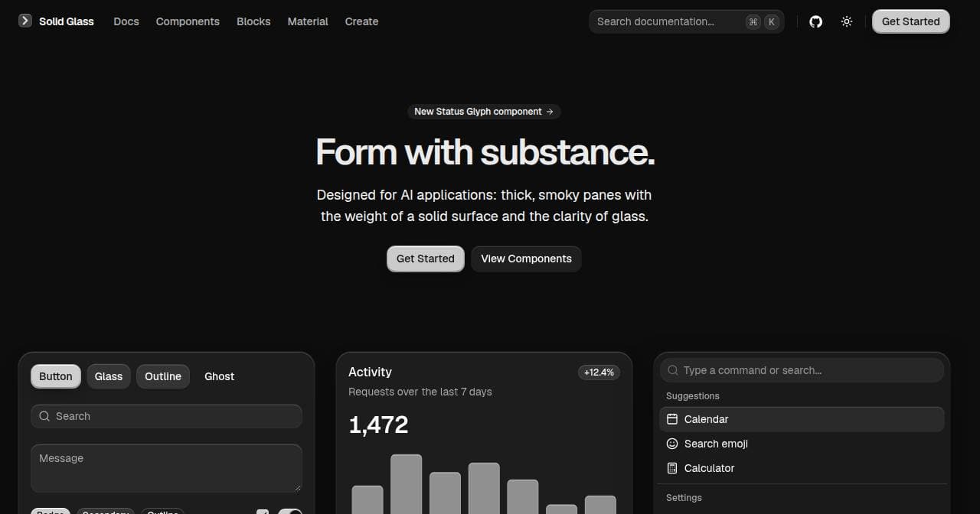Screen dimensions: 980x514
Task: Click the Calendar icon in Suggestions
Action: pyautogui.click(x=672, y=419)
